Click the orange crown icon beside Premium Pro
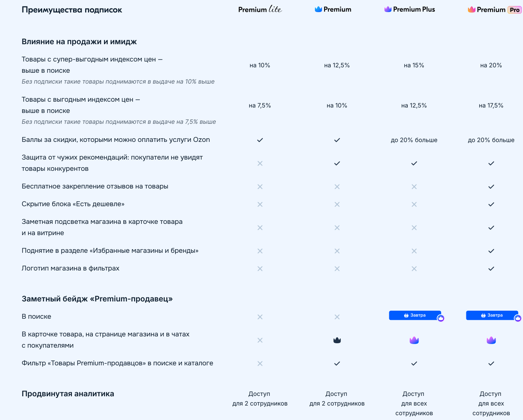 tap(472, 10)
